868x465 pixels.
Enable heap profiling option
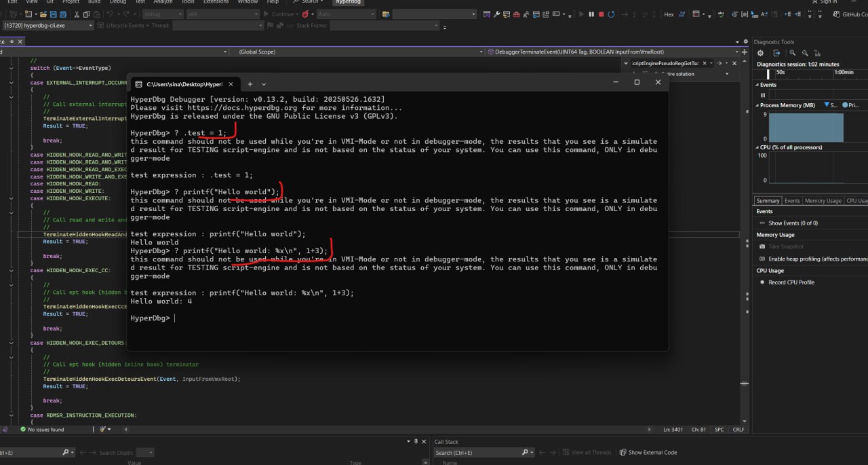point(813,259)
